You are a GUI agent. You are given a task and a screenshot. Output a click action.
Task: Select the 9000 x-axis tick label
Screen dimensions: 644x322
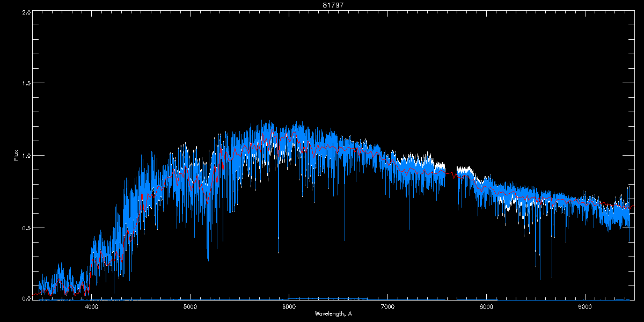click(585, 307)
